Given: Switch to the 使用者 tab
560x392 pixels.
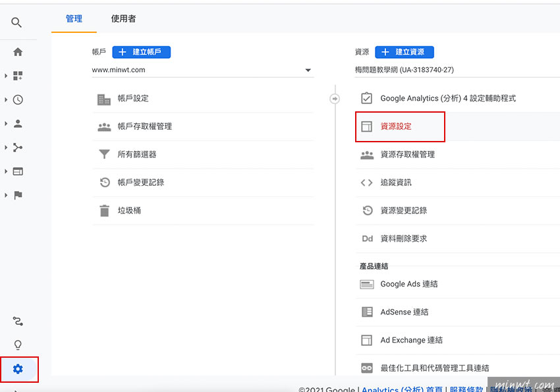Looking at the screenshot, I should point(123,19).
